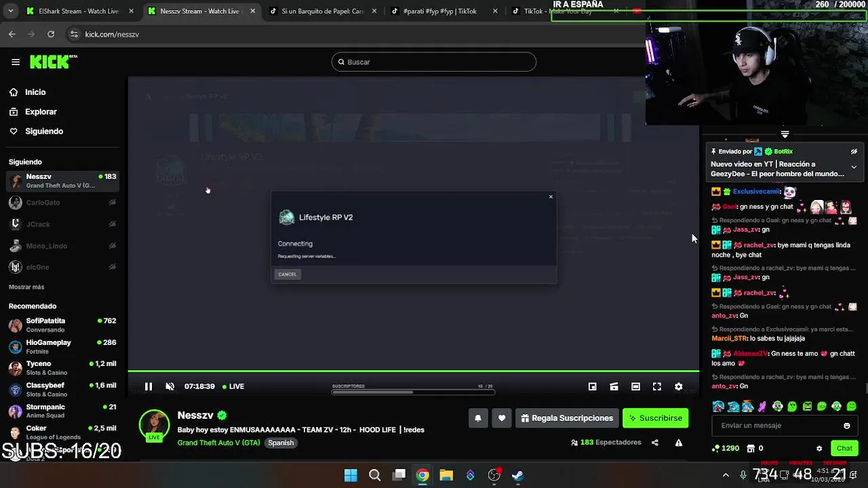Report the stream with warning icon
Viewport: 868px width, 488px height.
point(679,443)
